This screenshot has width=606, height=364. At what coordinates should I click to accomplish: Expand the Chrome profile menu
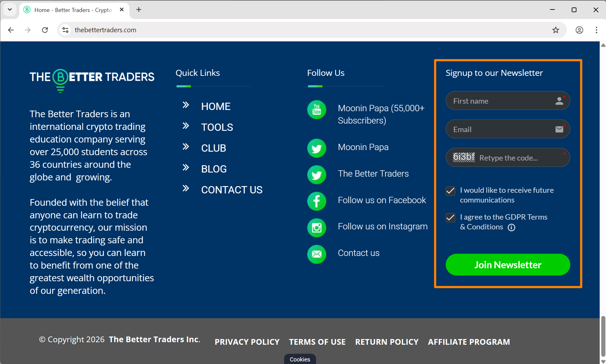[x=579, y=30]
